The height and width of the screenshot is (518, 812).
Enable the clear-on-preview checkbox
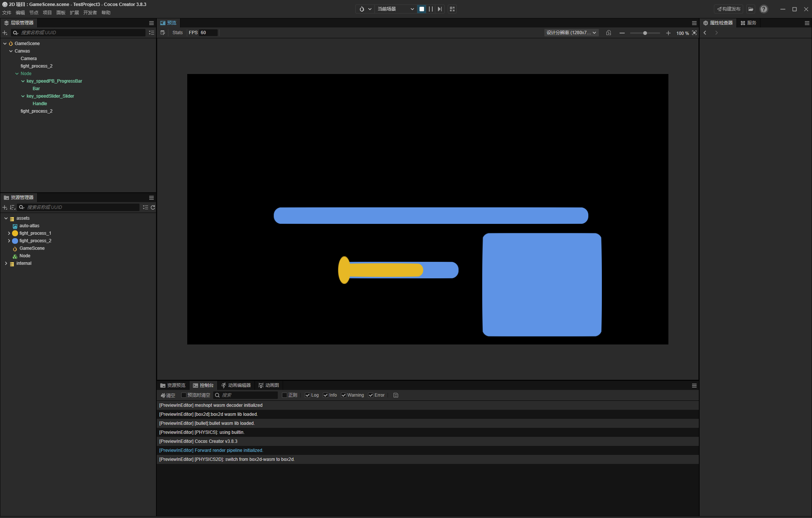[x=184, y=395]
